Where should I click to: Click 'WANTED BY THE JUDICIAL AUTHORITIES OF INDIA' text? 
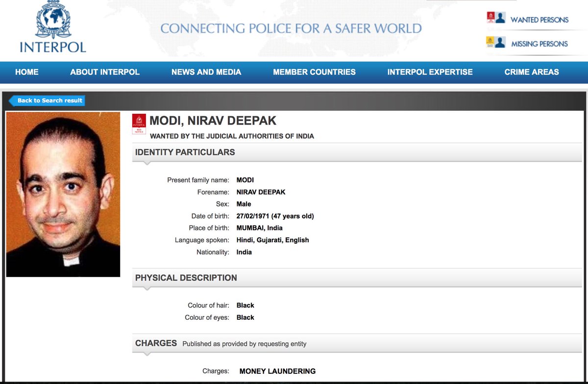232,136
